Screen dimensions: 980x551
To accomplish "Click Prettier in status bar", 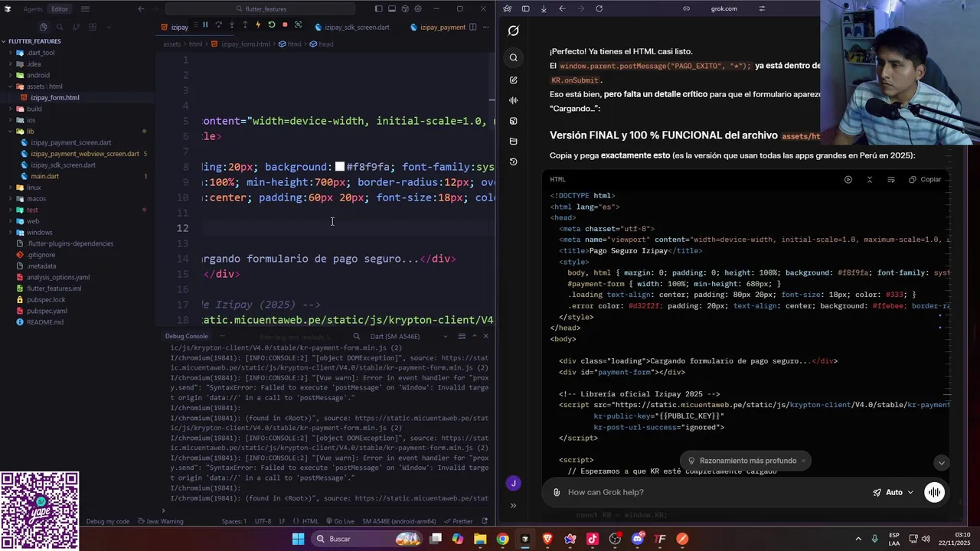I will click(x=459, y=521).
